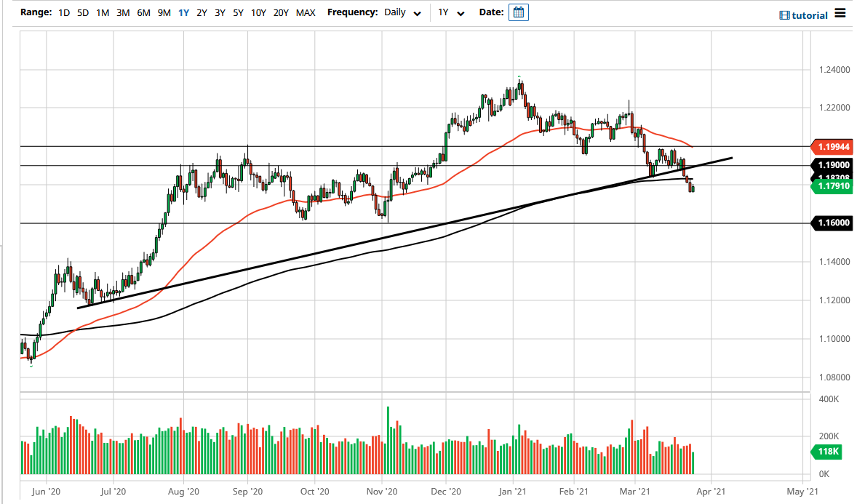Click the 1.24000 axis value
857x504 pixels.
coord(834,70)
